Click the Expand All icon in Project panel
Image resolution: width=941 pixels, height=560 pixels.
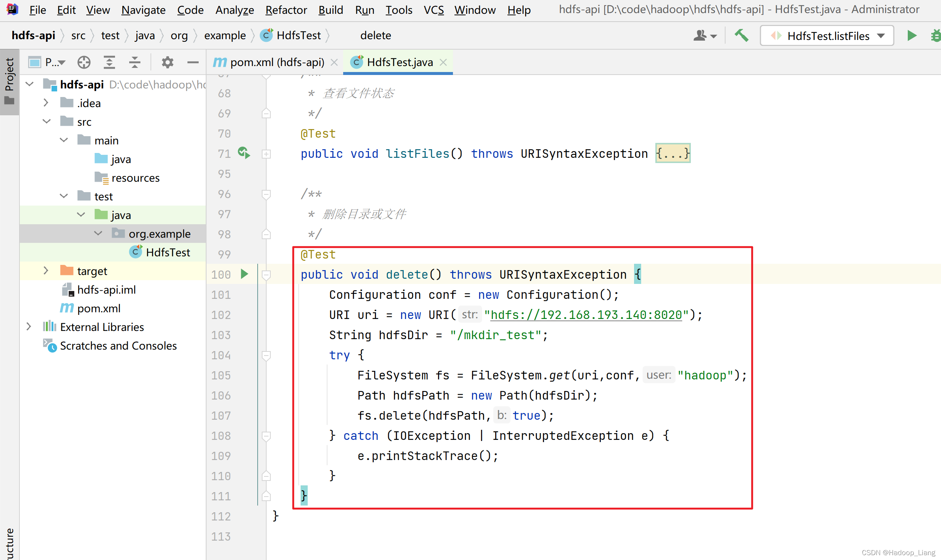[109, 62]
